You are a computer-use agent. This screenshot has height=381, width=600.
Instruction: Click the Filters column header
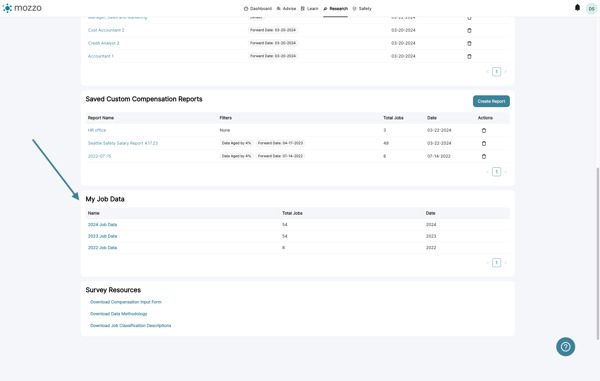pos(226,118)
